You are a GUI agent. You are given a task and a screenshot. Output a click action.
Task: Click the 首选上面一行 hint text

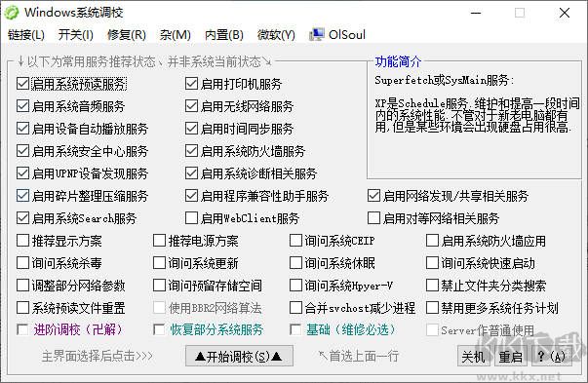358,356
